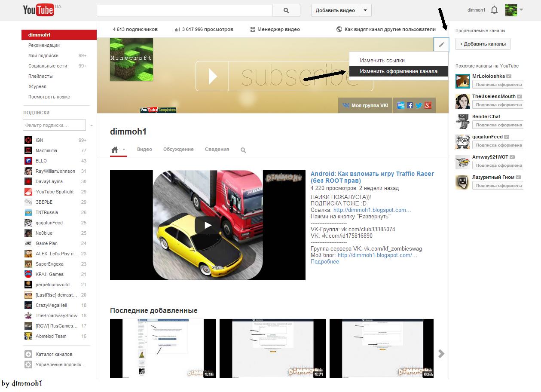541x392 pixels.
Task: Click Моя группа VK! banner button
Action: coord(365,105)
